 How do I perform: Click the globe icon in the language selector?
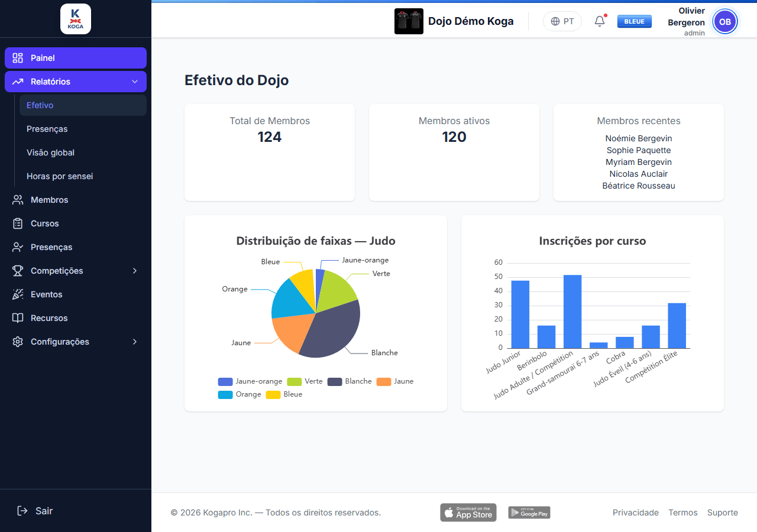(555, 21)
